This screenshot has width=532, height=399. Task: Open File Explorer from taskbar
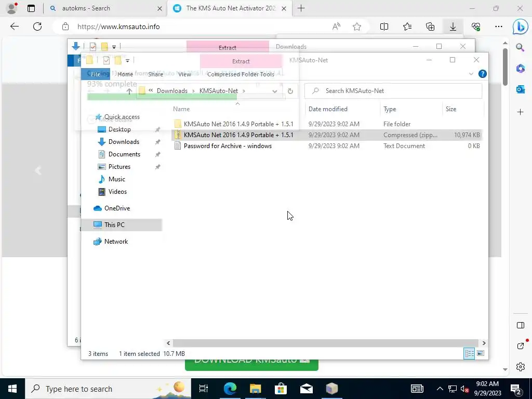pos(256,389)
